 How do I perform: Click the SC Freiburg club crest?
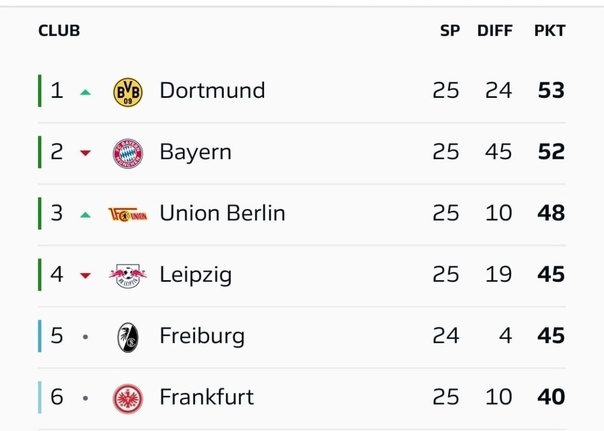coord(128,336)
